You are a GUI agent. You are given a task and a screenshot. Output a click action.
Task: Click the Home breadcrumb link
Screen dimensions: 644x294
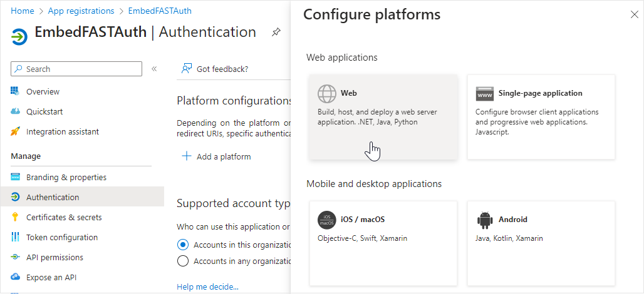[22, 11]
